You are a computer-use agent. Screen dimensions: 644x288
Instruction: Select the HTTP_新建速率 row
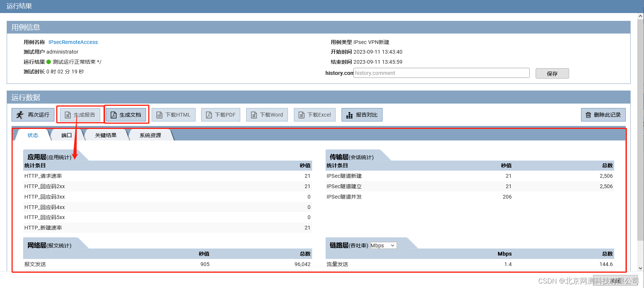[x=168, y=228]
